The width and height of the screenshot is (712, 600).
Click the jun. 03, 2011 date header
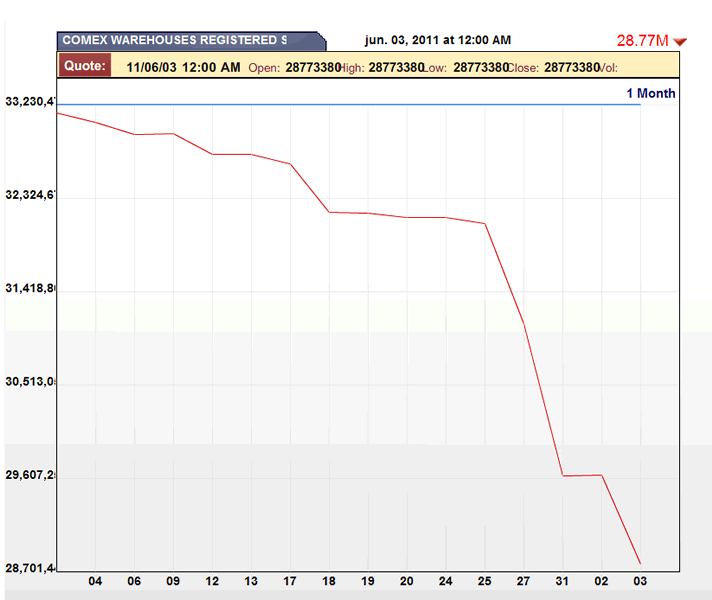tap(437, 40)
